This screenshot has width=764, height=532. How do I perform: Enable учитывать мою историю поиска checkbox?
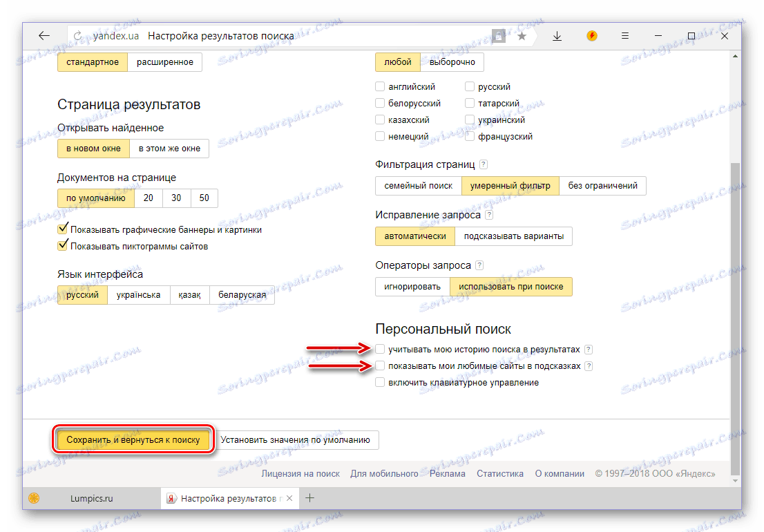pyautogui.click(x=380, y=350)
